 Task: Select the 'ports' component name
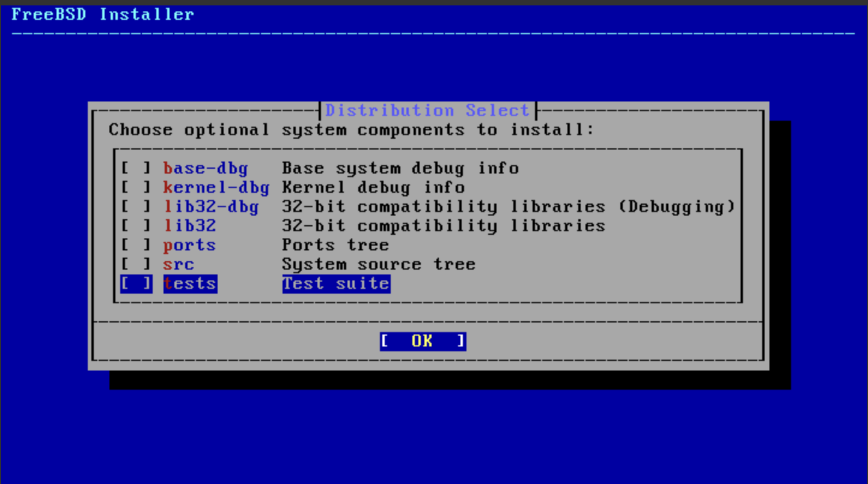189,245
